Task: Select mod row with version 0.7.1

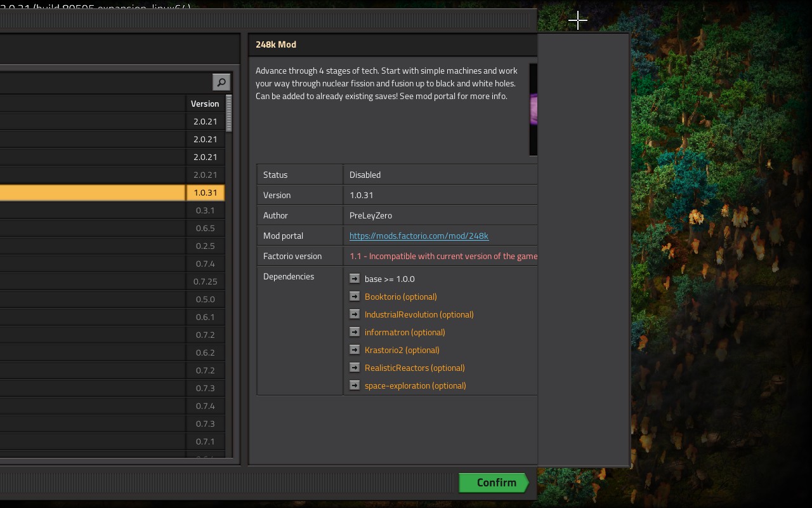Action: pyautogui.click(x=112, y=441)
